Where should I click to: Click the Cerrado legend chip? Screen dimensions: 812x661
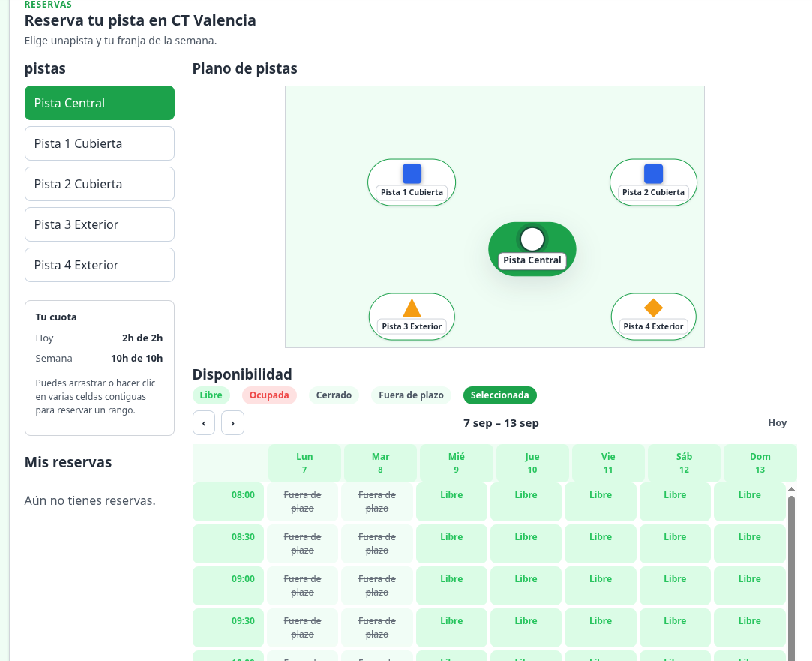[x=334, y=395]
